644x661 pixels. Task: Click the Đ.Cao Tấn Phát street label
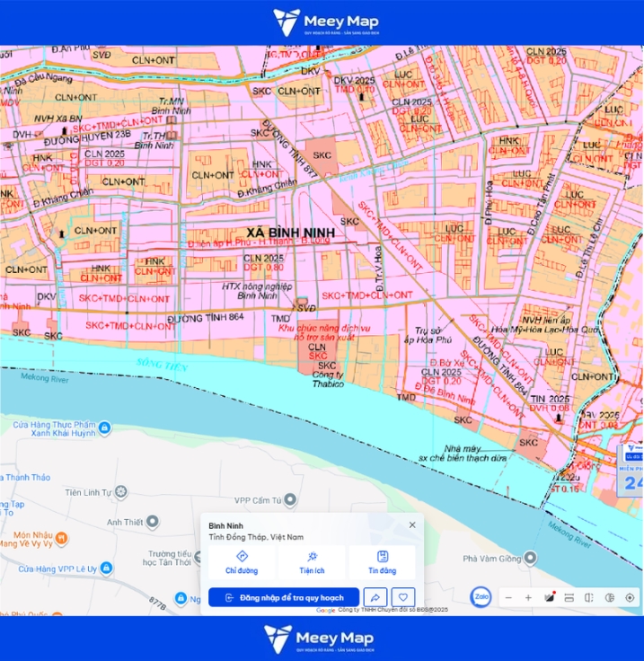tap(540, 206)
